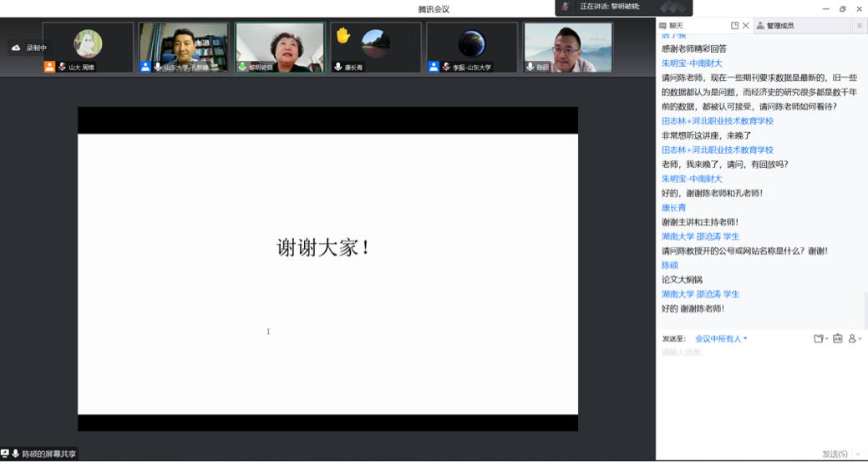
Task: Close the 聊天 chat panel
Action: [746, 26]
